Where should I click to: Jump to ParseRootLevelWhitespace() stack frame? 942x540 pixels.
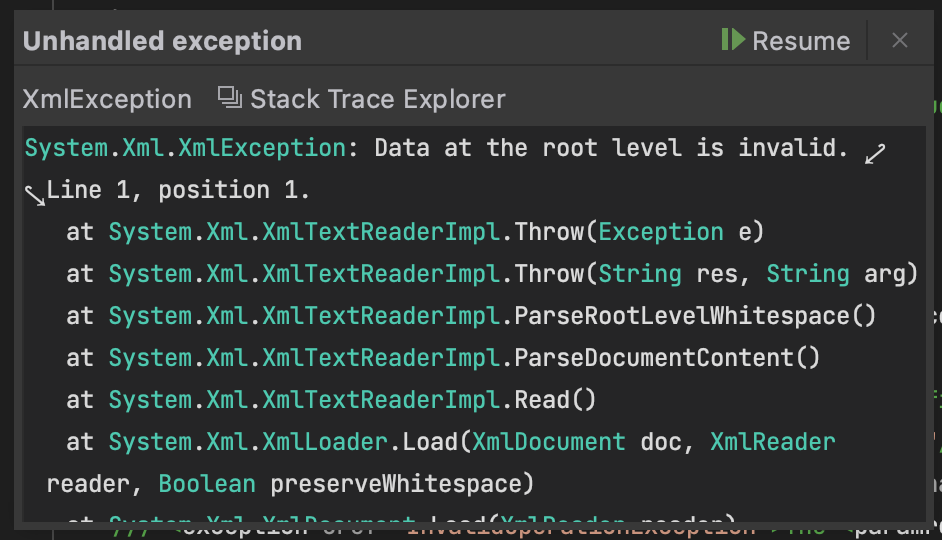[492, 316]
